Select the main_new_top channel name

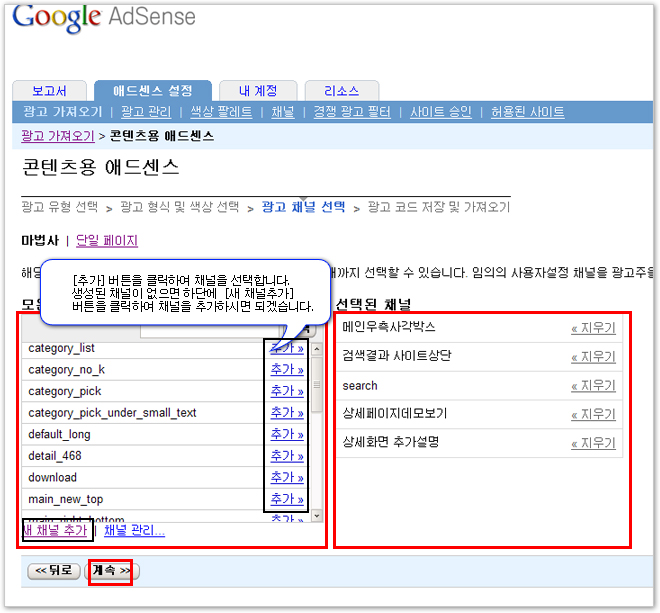coord(66,499)
